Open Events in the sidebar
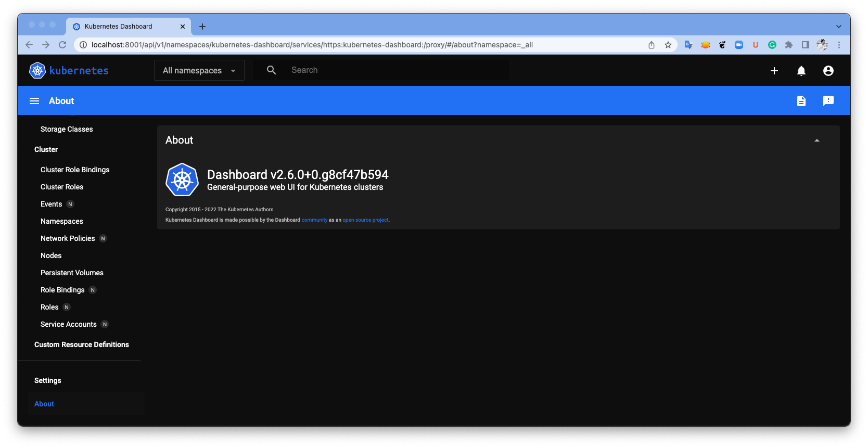The image size is (868, 448). point(51,204)
